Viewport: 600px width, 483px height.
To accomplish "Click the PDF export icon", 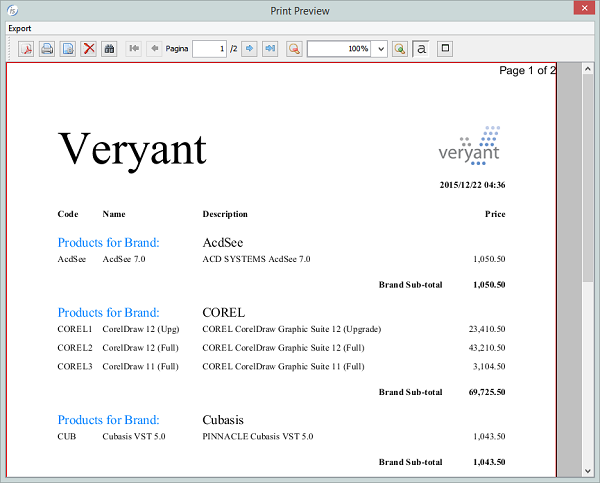I will pos(26,48).
